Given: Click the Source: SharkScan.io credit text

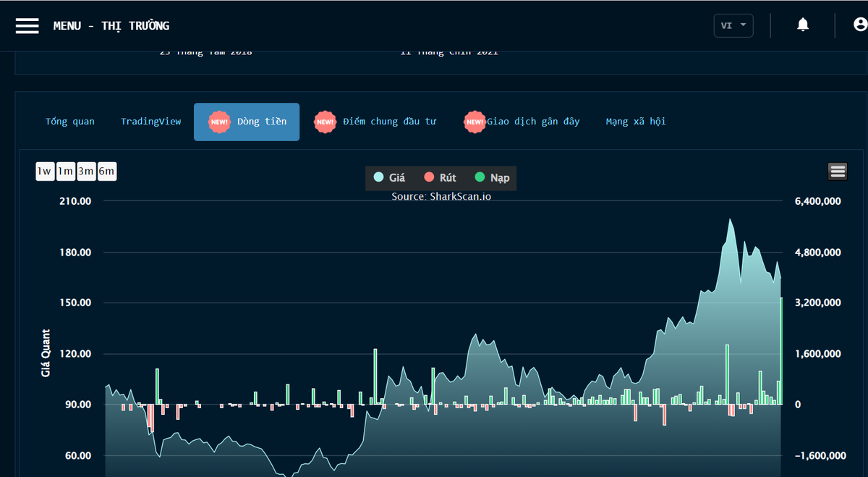Looking at the screenshot, I should (x=441, y=196).
